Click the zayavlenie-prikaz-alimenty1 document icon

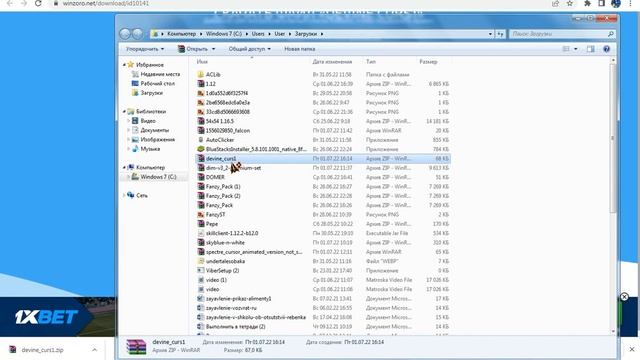pyautogui.click(x=200, y=299)
